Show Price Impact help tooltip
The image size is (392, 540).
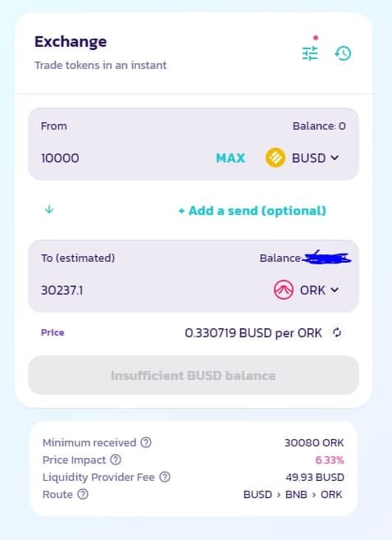tap(116, 460)
